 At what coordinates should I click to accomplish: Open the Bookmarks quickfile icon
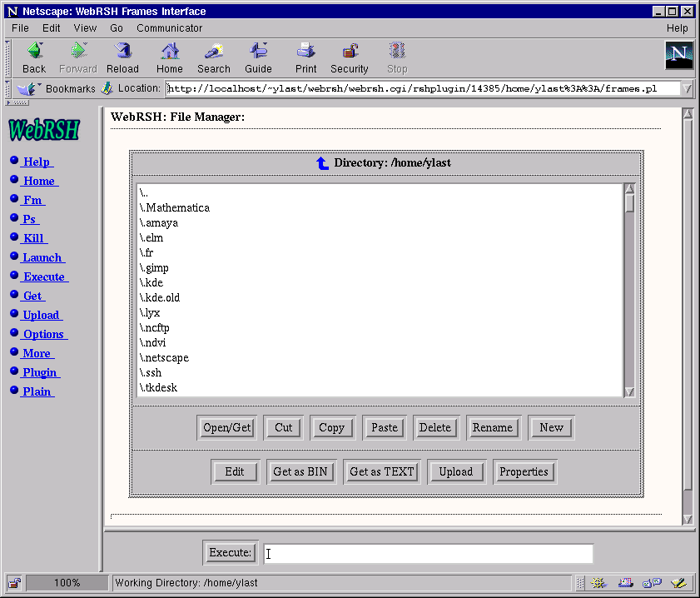[28, 88]
